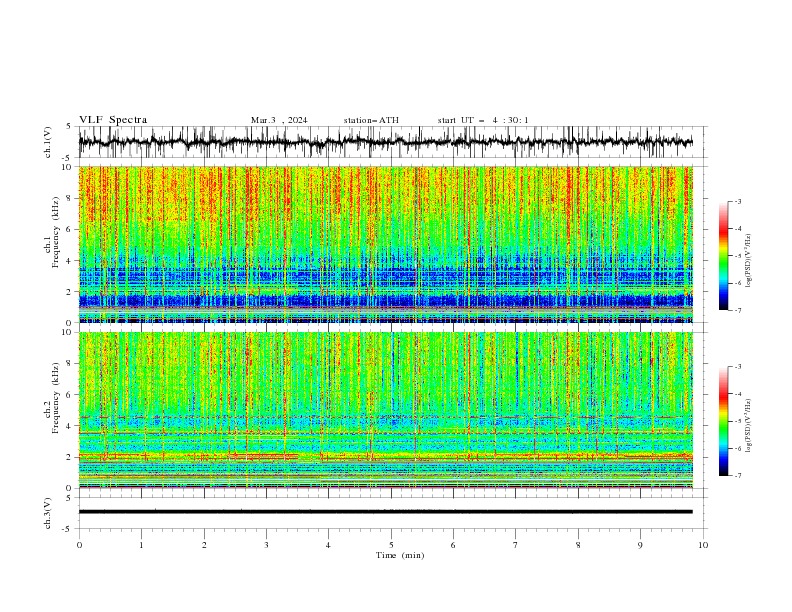Click the time axis tick "7"
792x612 pixels.
pyautogui.click(x=516, y=545)
